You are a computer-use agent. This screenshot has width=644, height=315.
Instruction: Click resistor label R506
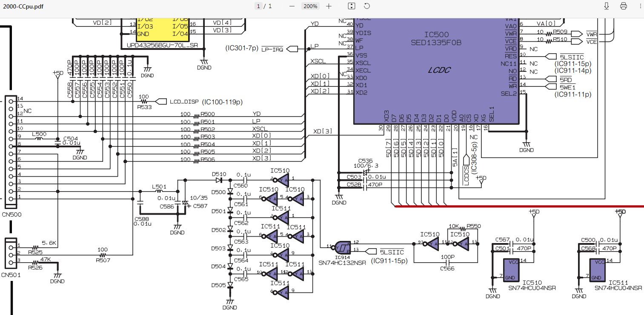[207, 159]
